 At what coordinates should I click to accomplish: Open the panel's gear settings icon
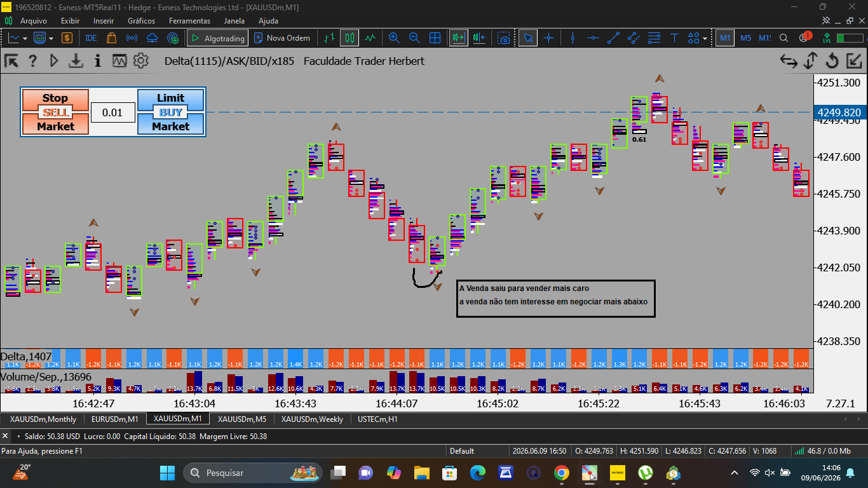(140, 61)
